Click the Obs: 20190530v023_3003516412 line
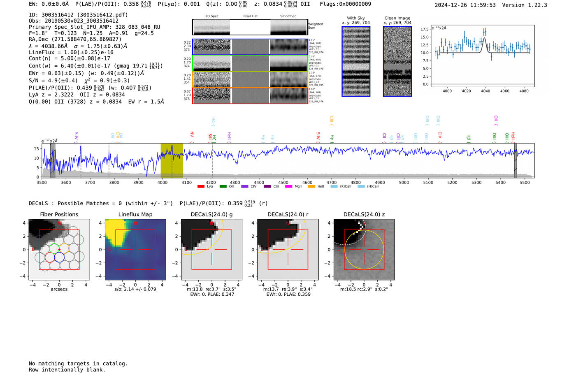 click(74, 21)
